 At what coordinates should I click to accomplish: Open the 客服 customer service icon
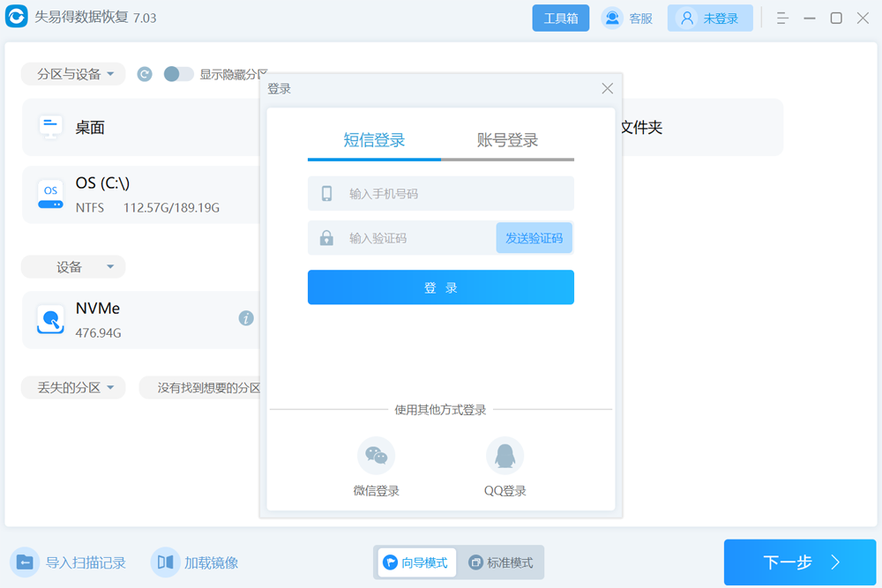click(612, 18)
